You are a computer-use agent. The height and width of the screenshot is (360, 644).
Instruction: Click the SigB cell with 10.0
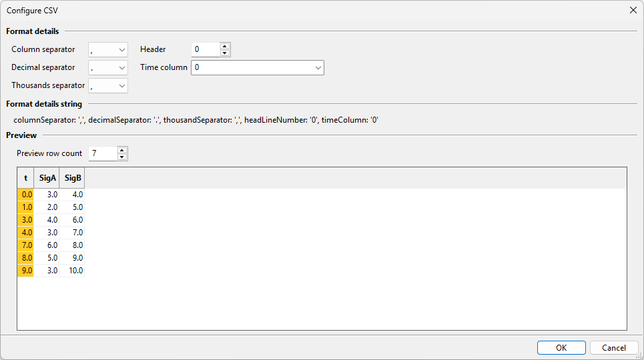click(x=72, y=271)
